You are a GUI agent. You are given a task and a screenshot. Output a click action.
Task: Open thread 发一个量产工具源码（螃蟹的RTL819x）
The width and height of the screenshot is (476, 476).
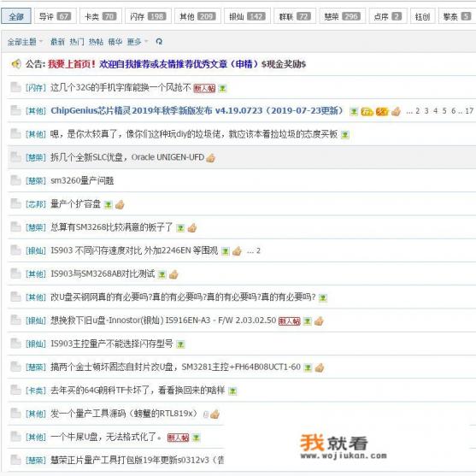tap(124, 414)
